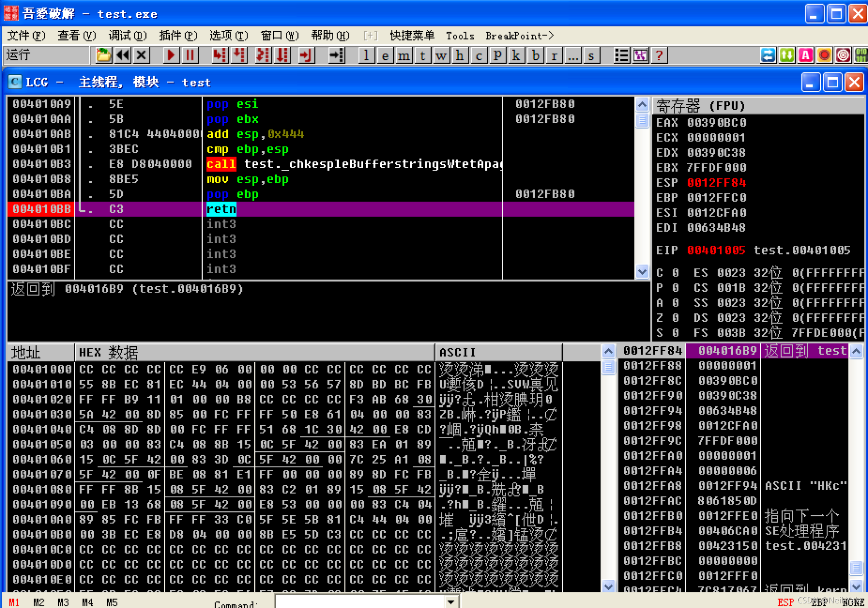Screen dimensions: 868x608
Task: Toggle the Z flag value in registers
Action: (675, 318)
